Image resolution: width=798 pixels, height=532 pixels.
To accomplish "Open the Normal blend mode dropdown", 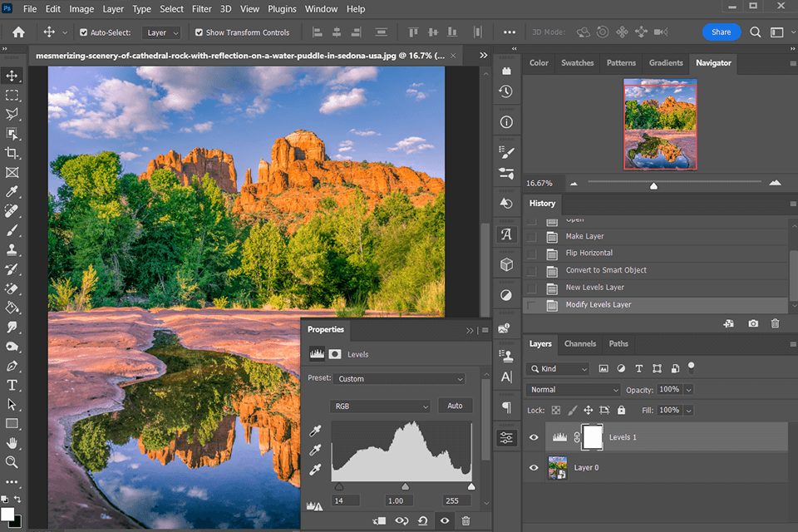I will pyautogui.click(x=573, y=390).
